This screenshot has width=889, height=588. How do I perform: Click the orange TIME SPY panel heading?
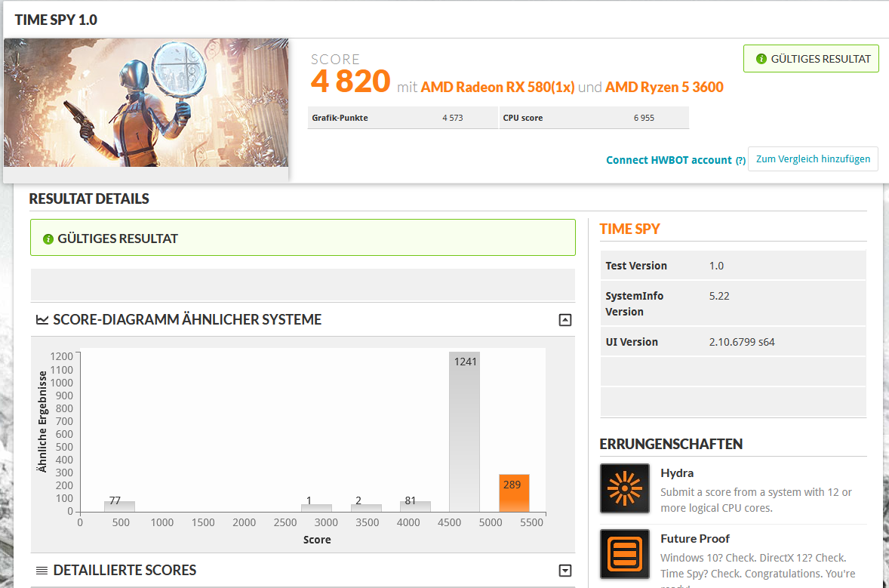[630, 229]
